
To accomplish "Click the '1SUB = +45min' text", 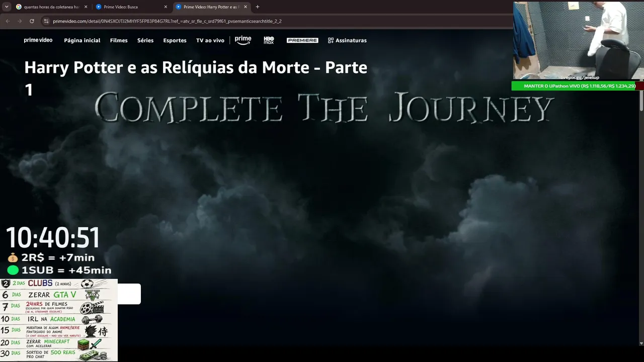I will point(66,270).
